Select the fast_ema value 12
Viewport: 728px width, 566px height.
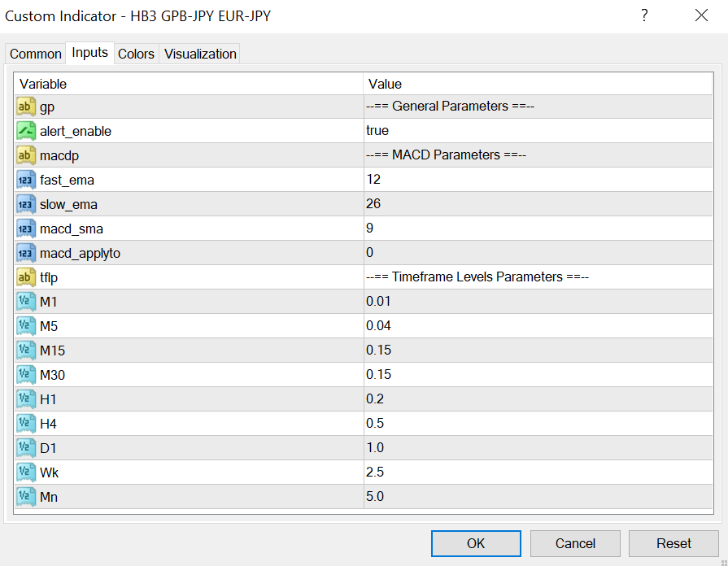(373, 180)
